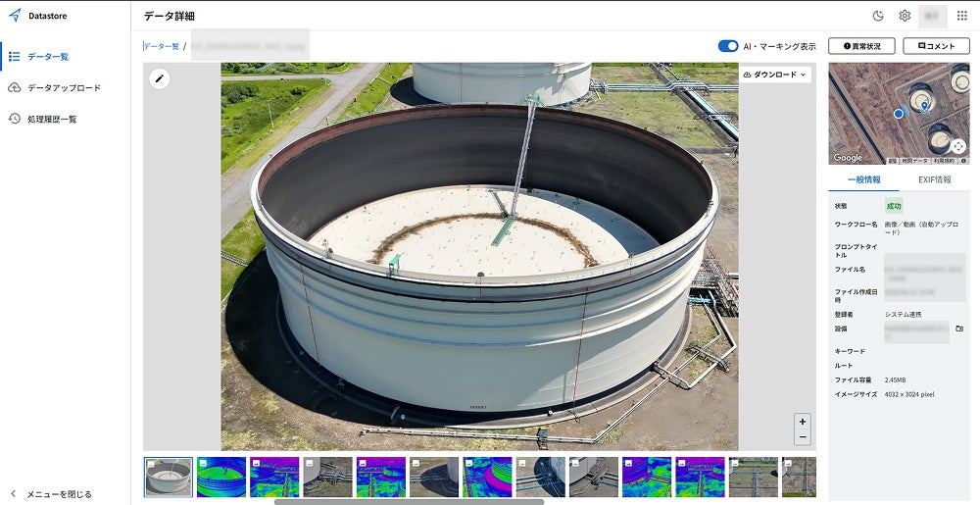Click the map recenter crosshair icon
The width and height of the screenshot is (980, 505).
(958, 147)
